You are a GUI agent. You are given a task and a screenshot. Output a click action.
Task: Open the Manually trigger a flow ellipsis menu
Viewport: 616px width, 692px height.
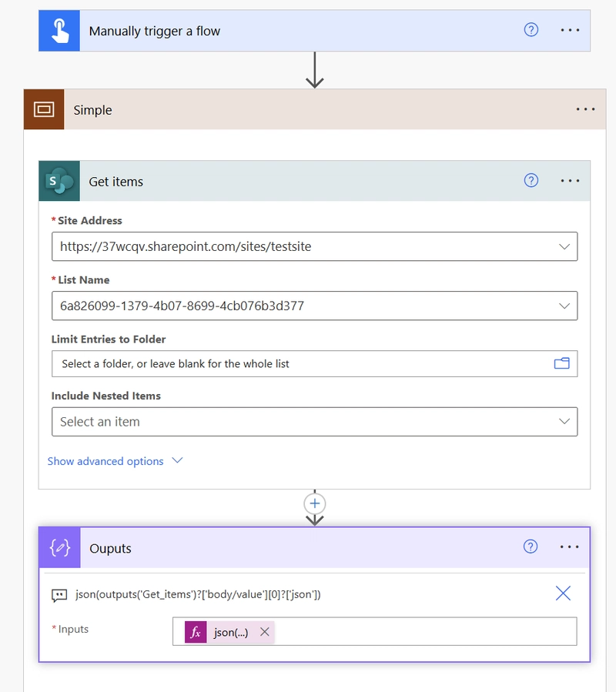coord(570,30)
